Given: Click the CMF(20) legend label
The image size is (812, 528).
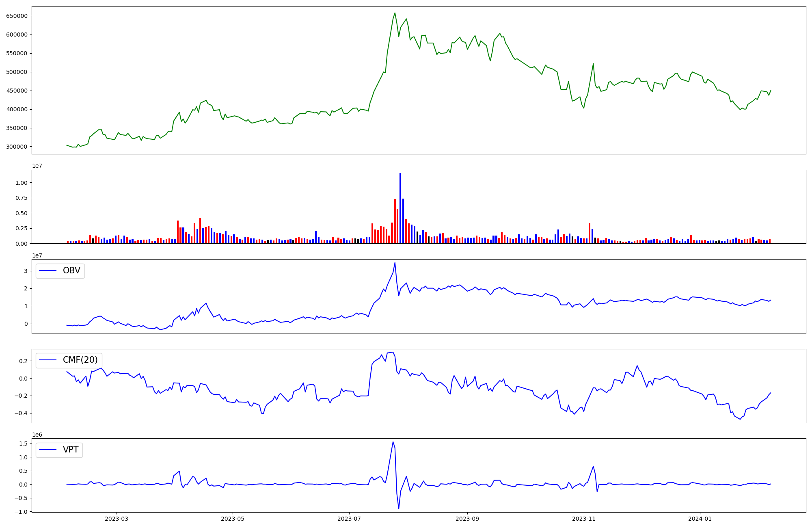Looking at the screenshot, I should [x=80, y=360].
